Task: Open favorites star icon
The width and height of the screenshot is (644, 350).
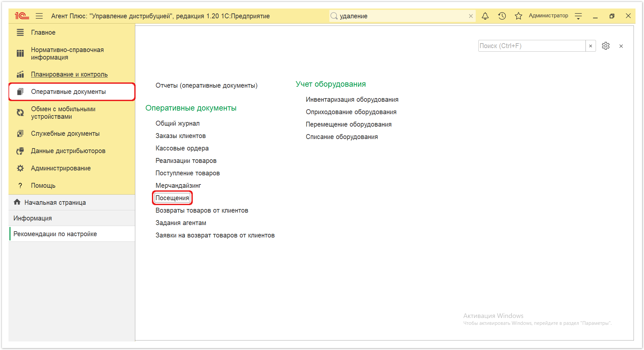Action: tap(519, 16)
